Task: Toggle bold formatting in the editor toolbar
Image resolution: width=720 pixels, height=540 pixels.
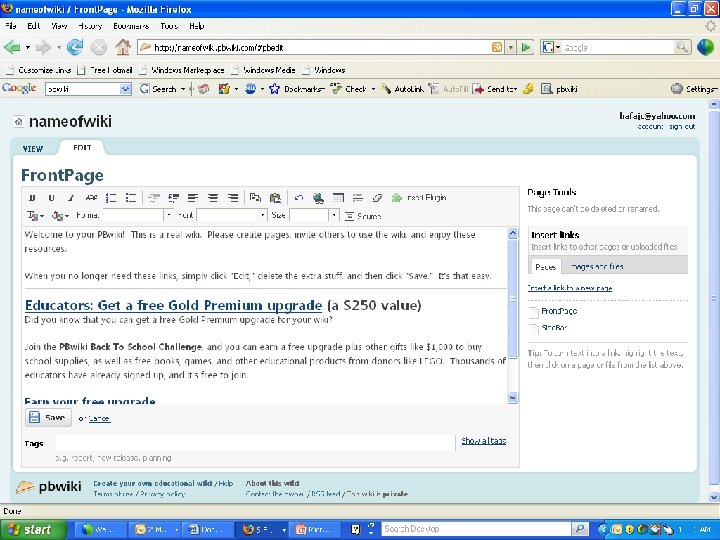Action: click(32, 198)
